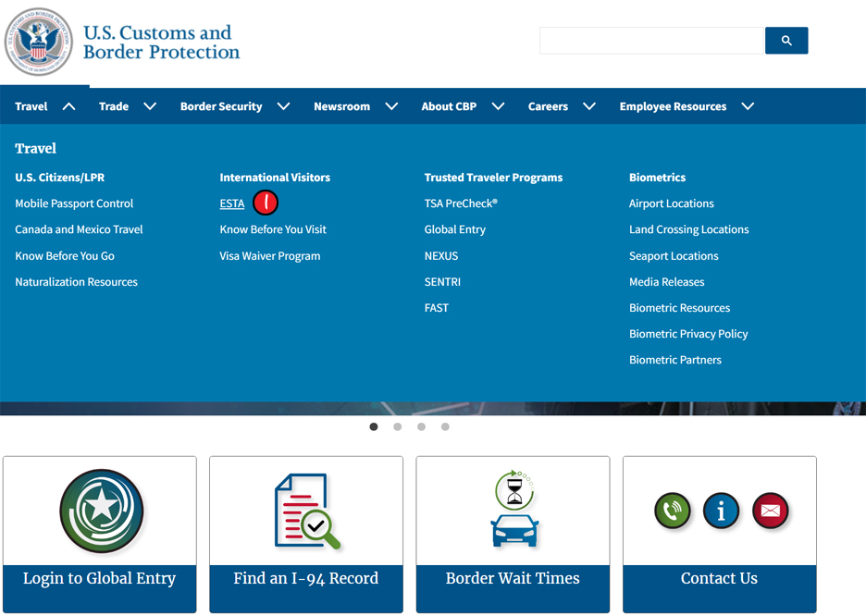Image resolution: width=866 pixels, height=616 pixels.
Task: Open Seaport Locations link
Action: (674, 256)
